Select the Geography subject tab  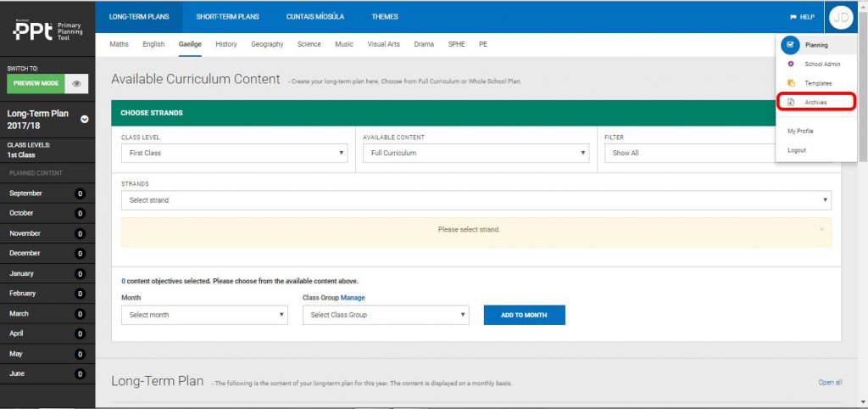point(267,44)
